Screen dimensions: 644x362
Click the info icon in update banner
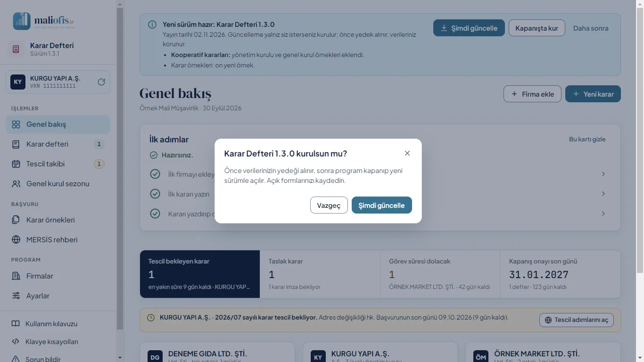pyautogui.click(x=152, y=25)
